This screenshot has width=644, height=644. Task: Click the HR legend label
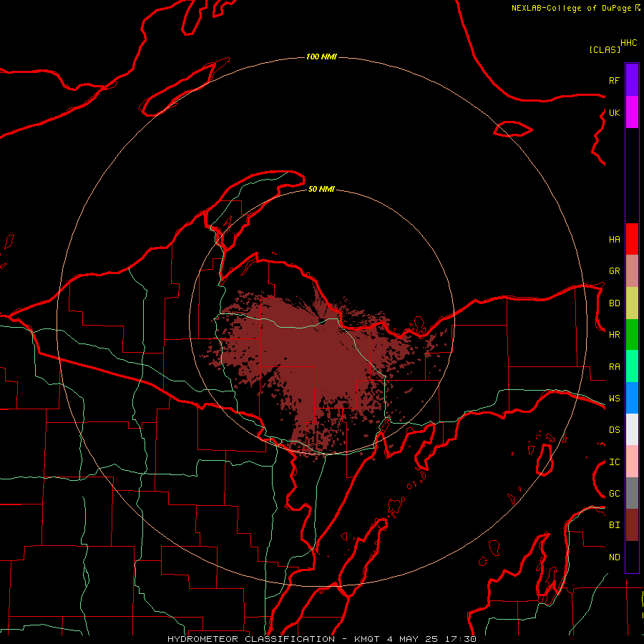(x=614, y=335)
